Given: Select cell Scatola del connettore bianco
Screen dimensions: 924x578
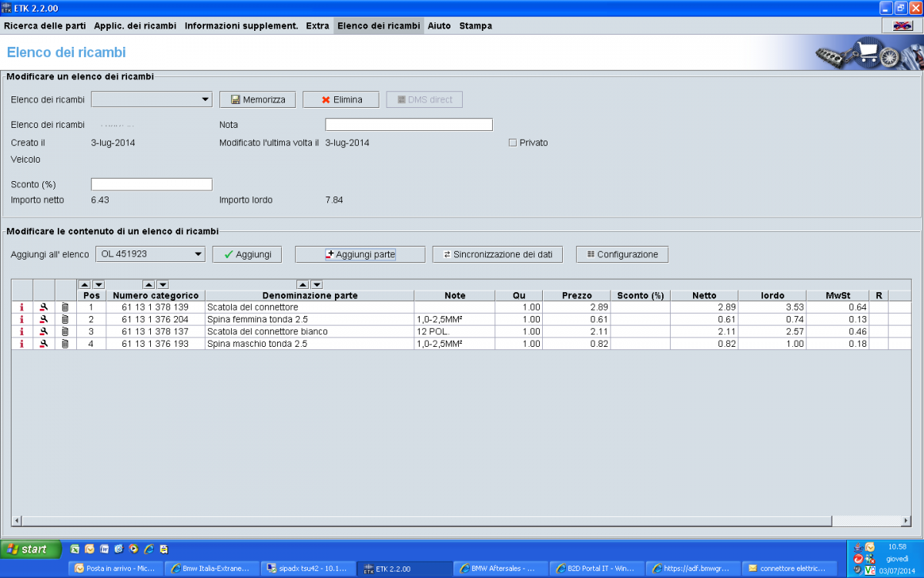Looking at the screenshot, I should 310,332.
